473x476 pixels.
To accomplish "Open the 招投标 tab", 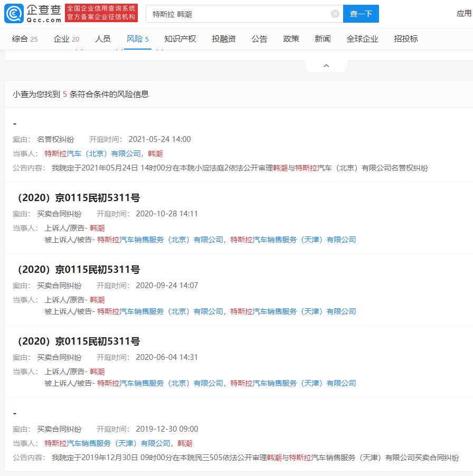I will tap(406, 39).
